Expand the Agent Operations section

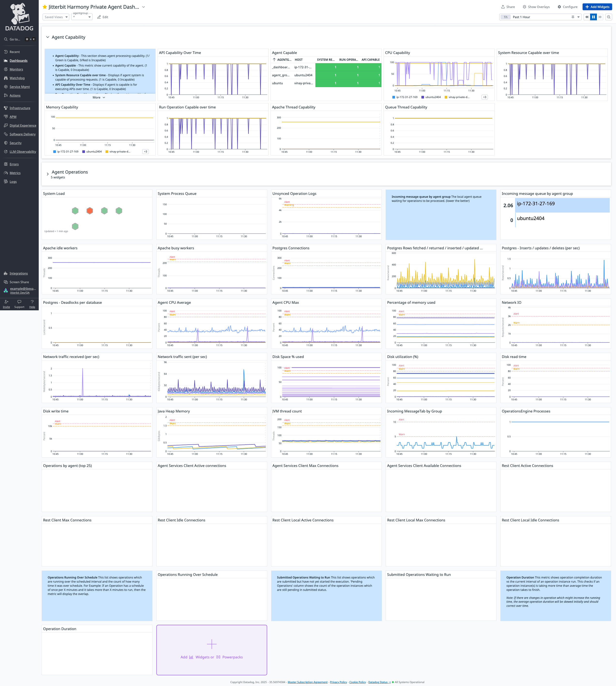tap(47, 174)
